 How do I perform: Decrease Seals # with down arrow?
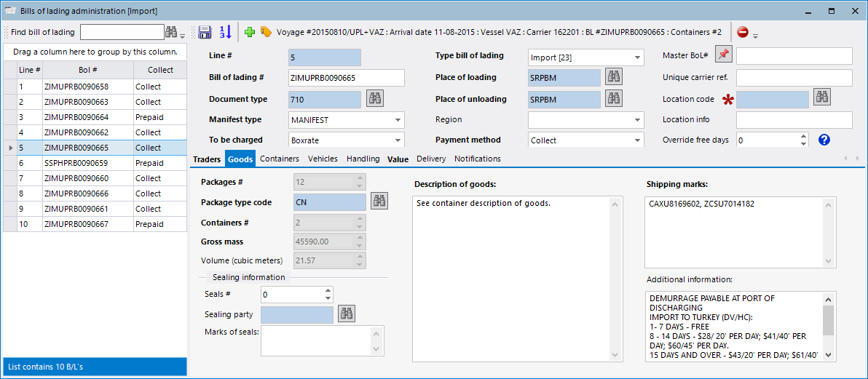(328, 299)
